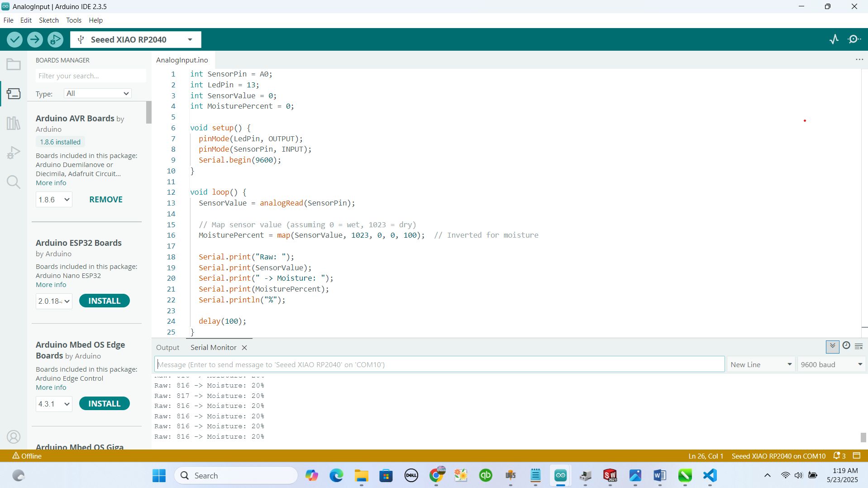Viewport: 868px width, 488px height.
Task: Open the 9600 baud rate dropdown
Action: [832, 364]
